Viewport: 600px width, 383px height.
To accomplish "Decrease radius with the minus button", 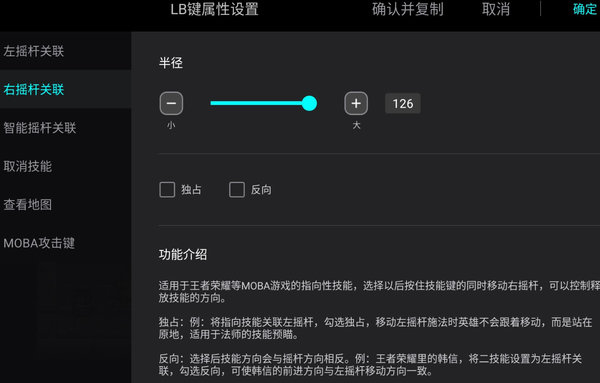I will [x=171, y=103].
